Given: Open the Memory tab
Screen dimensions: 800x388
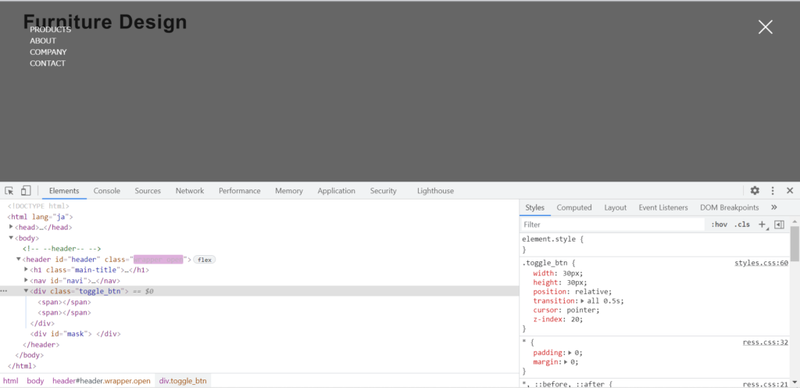Looking at the screenshot, I should (x=289, y=191).
